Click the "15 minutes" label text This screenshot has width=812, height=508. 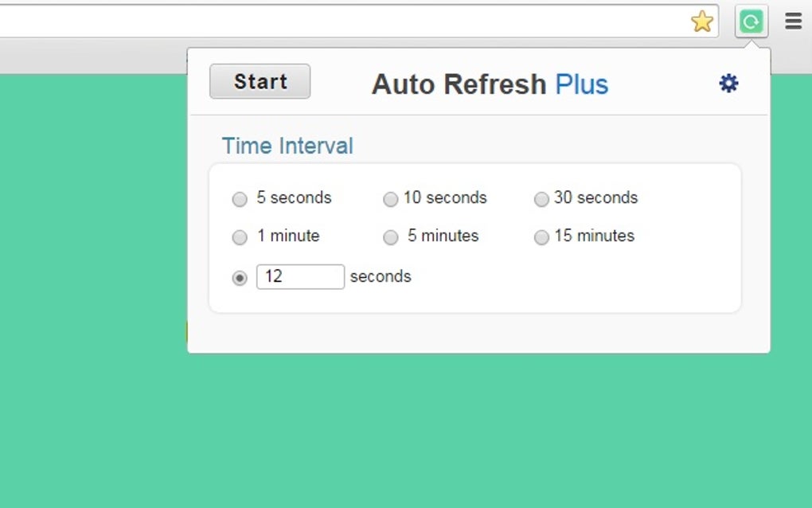(595, 236)
